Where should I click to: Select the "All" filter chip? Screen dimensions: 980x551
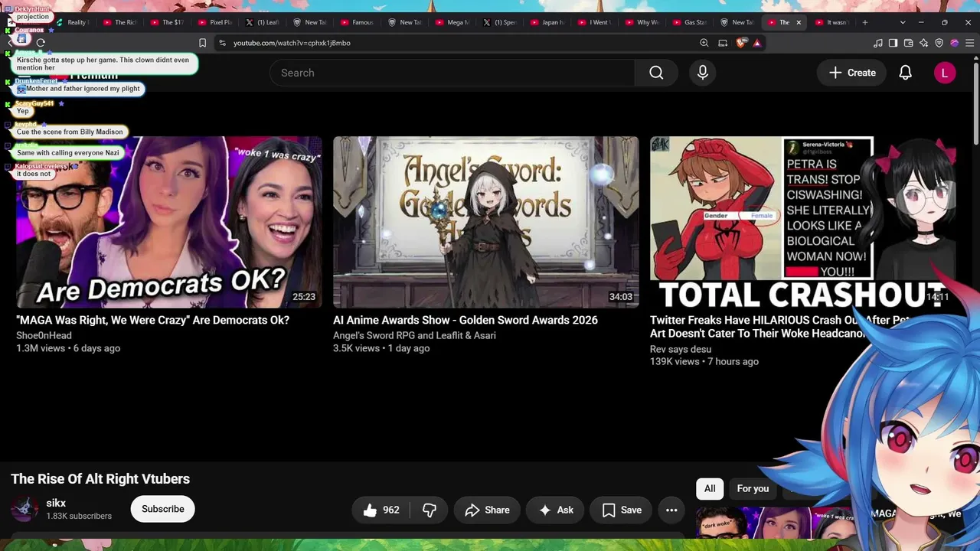[x=710, y=488]
